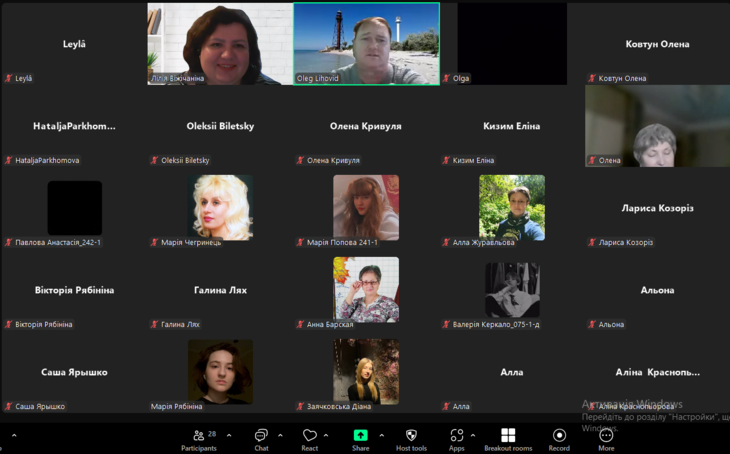730x454 pixels.
Task: Click the large Leylâ name text
Action: [74, 44]
